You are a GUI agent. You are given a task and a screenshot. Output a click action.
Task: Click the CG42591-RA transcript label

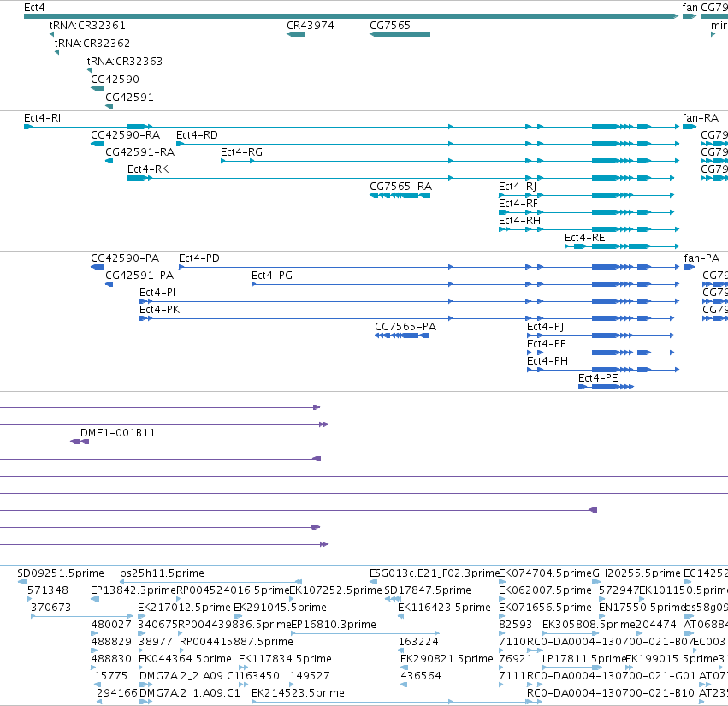coord(139,152)
